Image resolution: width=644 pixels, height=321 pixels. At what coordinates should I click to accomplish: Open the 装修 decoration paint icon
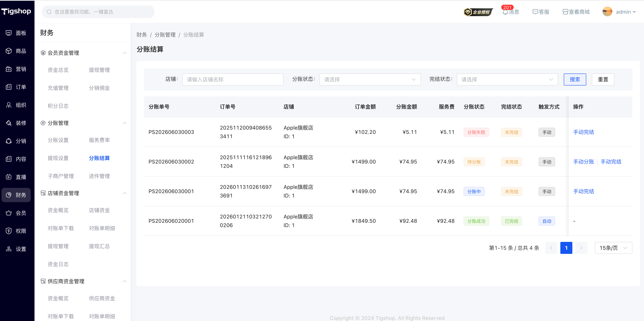[x=9, y=123]
